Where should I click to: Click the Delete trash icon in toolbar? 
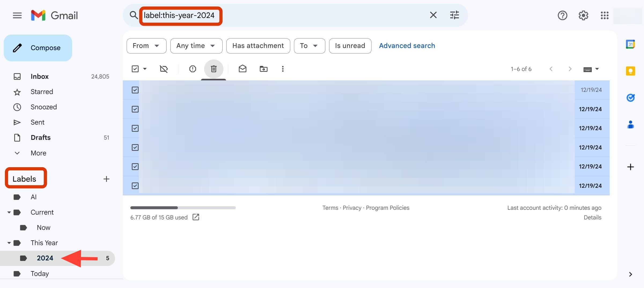[x=214, y=69]
